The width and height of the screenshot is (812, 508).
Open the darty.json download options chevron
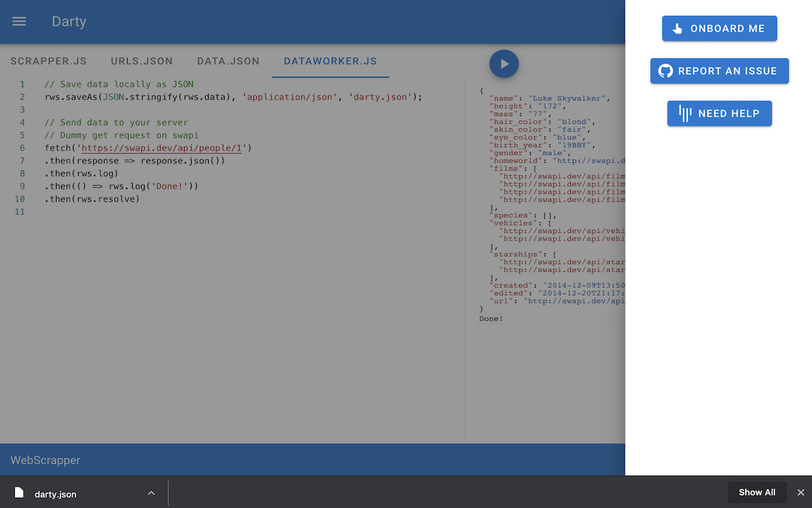[151, 493]
